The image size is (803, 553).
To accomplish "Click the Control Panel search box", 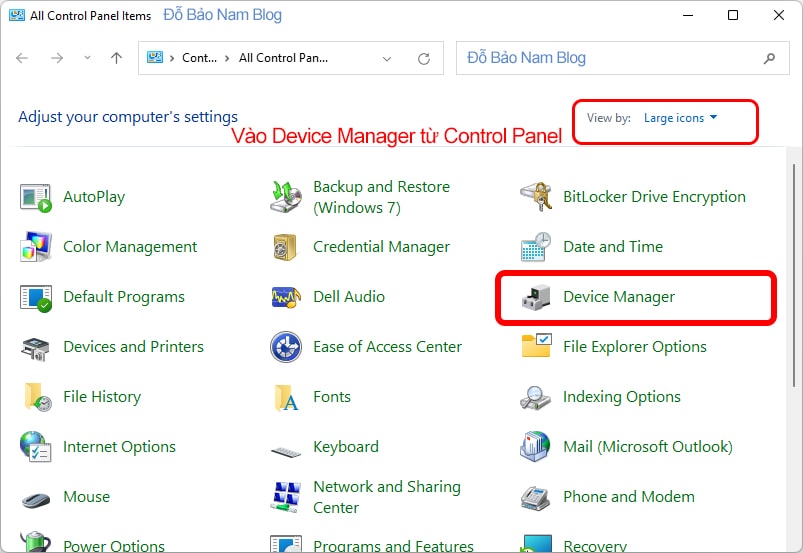I will pyautogui.click(x=623, y=58).
